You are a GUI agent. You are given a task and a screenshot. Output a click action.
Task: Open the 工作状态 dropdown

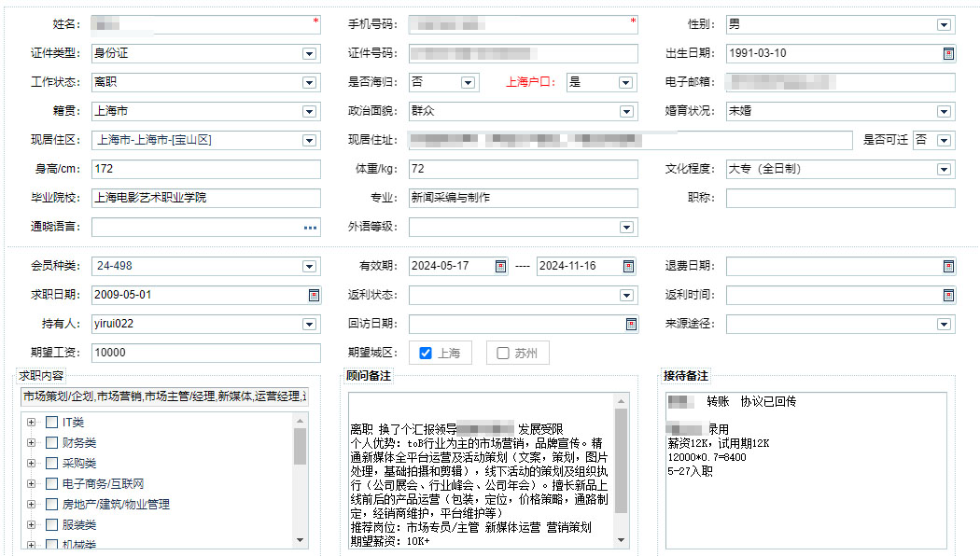pos(309,82)
